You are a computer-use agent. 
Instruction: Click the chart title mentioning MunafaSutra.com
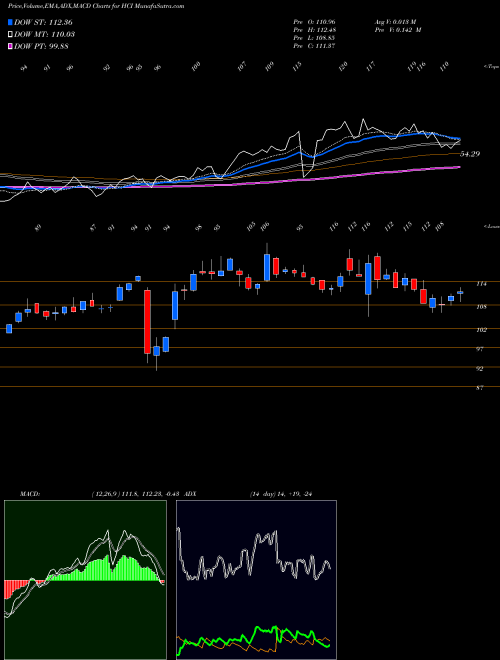point(96,6)
